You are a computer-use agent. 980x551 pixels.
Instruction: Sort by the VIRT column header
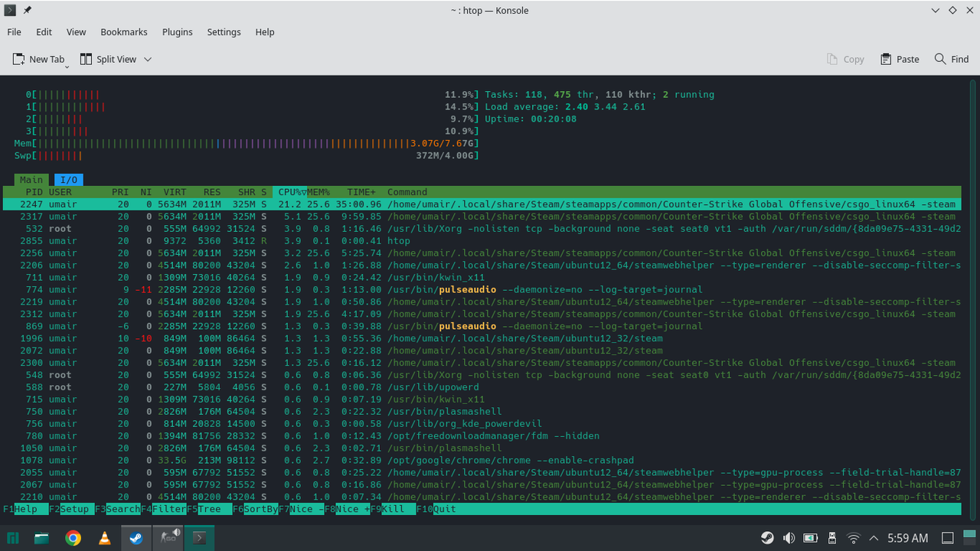175,192
